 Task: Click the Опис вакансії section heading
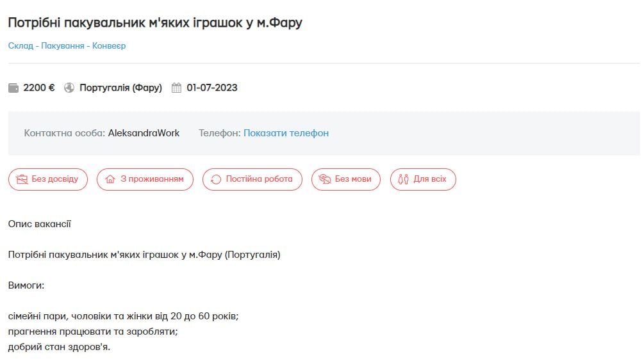pyautogui.click(x=40, y=224)
